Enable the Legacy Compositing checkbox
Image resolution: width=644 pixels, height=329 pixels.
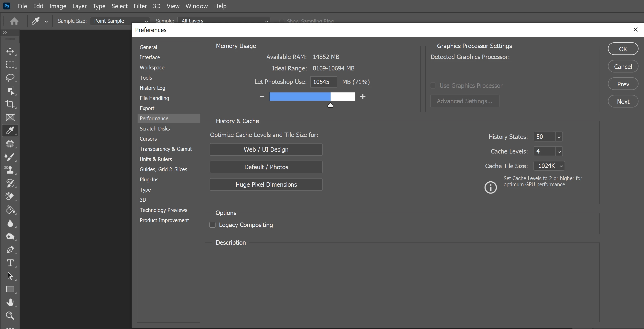click(x=213, y=225)
